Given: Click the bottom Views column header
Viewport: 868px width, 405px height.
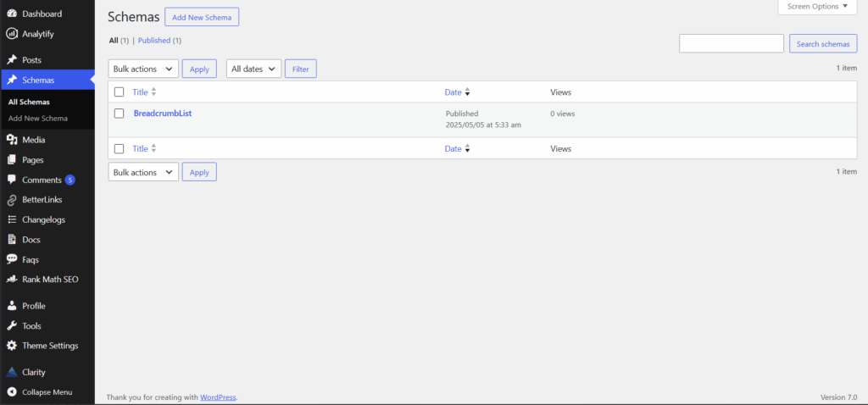Looking at the screenshot, I should (x=561, y=149).
